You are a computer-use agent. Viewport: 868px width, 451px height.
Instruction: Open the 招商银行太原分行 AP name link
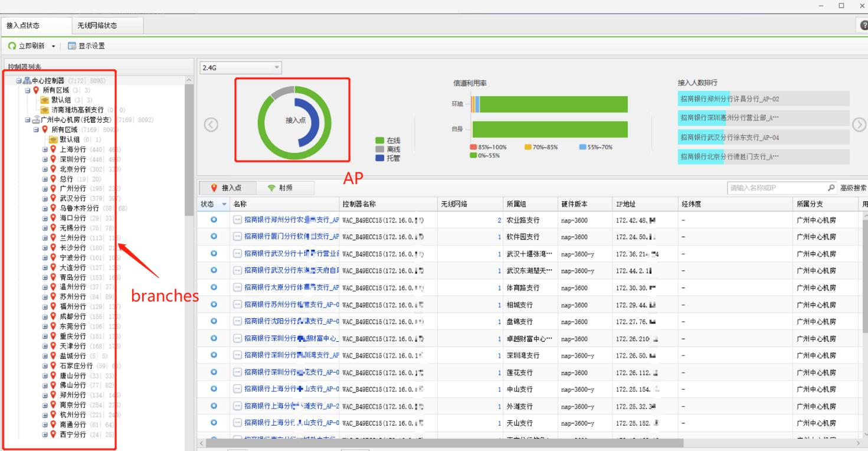click(291, 287)
